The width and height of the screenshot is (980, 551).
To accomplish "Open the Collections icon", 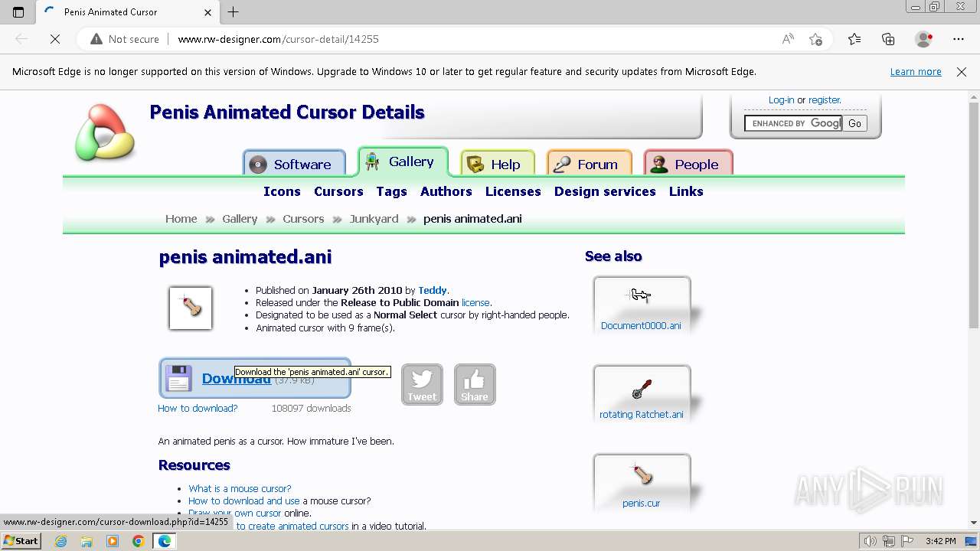I will [x=888, y=39].
